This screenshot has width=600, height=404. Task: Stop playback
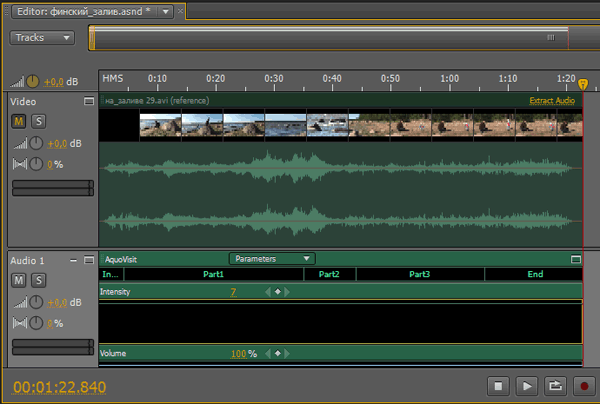498,386
